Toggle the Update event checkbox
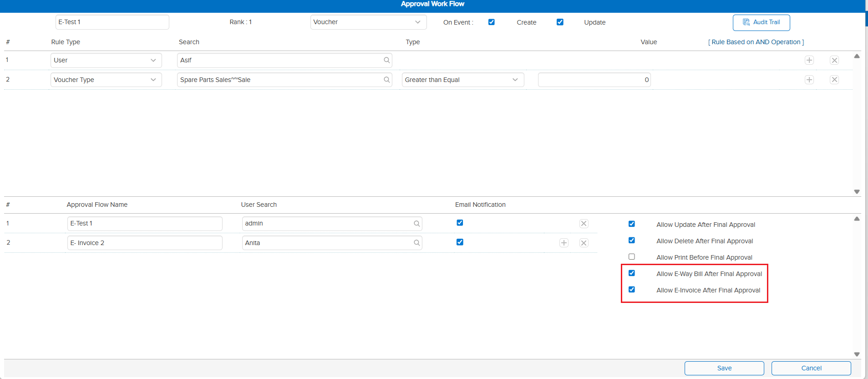 click(560, 22)
